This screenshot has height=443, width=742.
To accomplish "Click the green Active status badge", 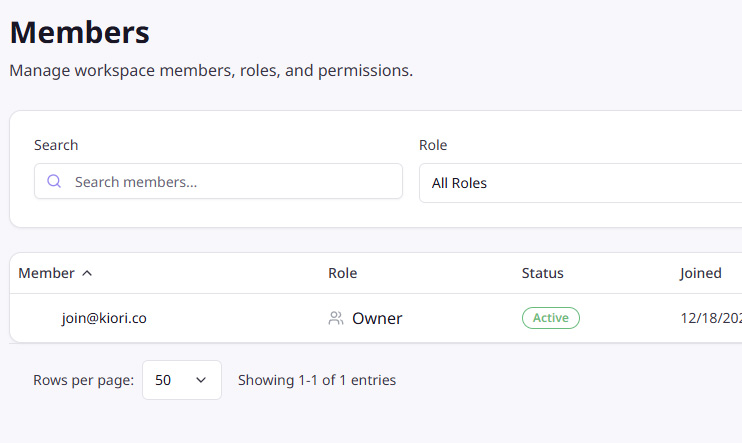I will [550, 318].
